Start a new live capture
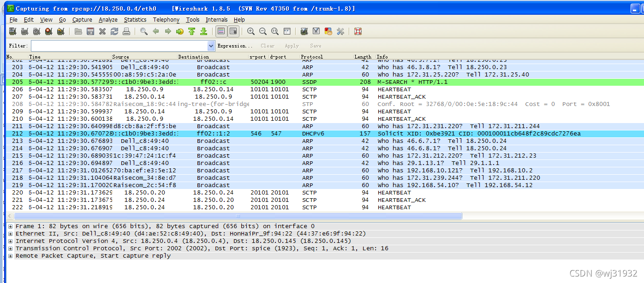 36,31
